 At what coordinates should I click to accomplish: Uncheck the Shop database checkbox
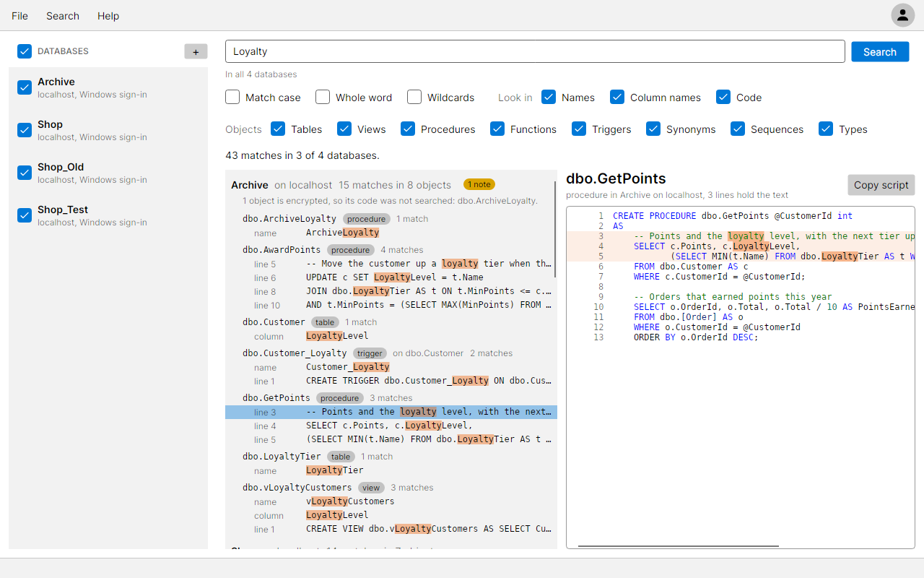click(25, 130)
